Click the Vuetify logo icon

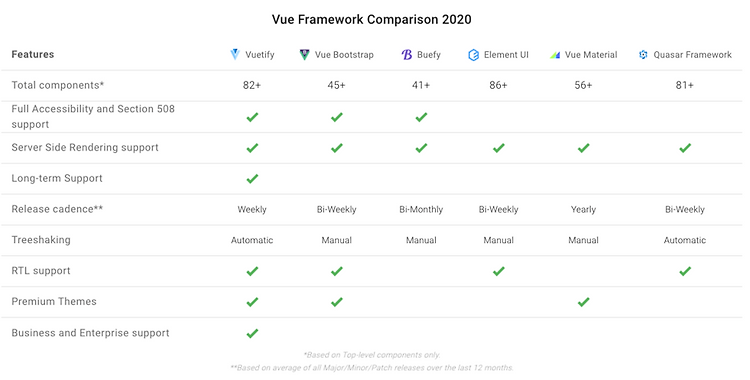coord(234,55)
